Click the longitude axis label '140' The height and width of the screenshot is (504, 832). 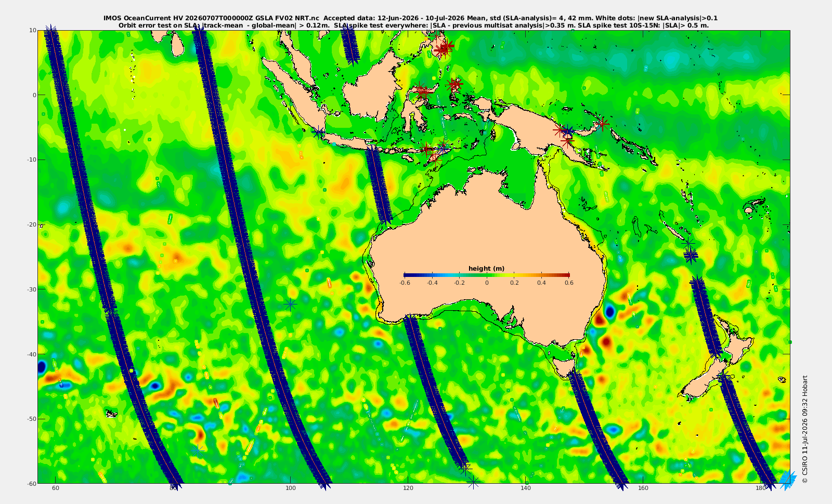point(526,488)
